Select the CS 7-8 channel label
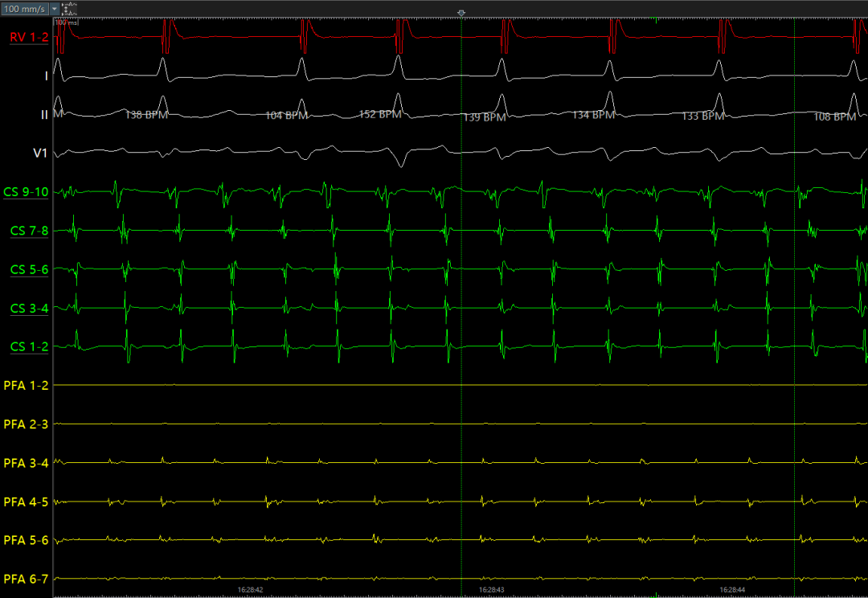The image size is (868, 598). tap(29, 231)
